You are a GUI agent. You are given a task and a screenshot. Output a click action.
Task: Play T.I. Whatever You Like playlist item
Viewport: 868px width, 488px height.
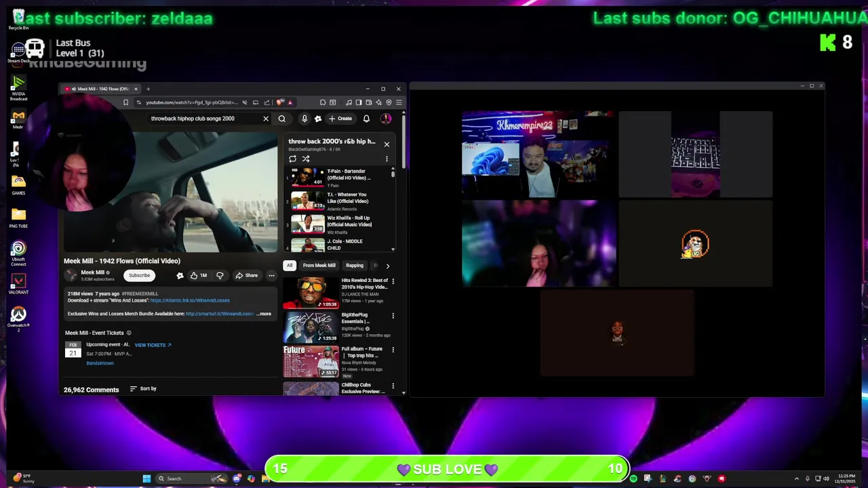tap(338, 201)
